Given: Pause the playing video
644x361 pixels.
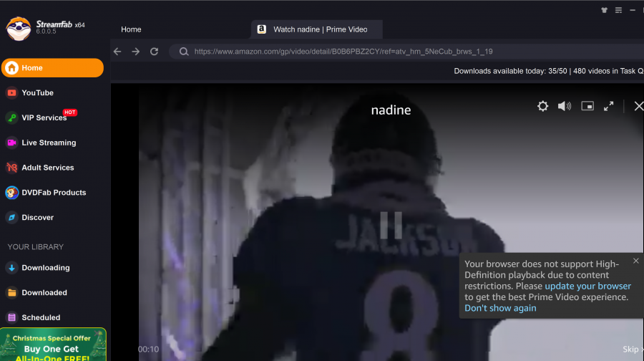Looking at the screenshot, I should pos(391,226).
